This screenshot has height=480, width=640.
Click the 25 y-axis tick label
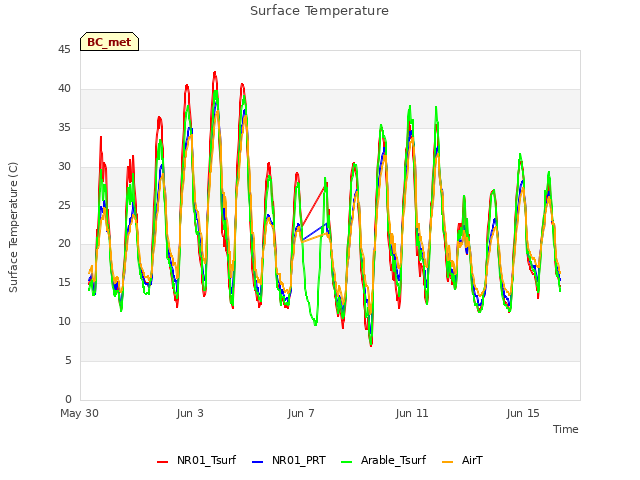[64, 205]
